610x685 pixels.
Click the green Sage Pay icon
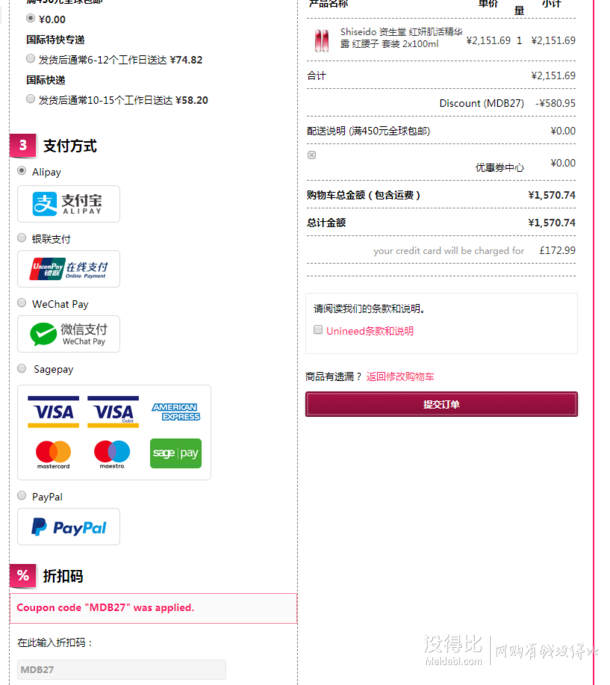176,453
